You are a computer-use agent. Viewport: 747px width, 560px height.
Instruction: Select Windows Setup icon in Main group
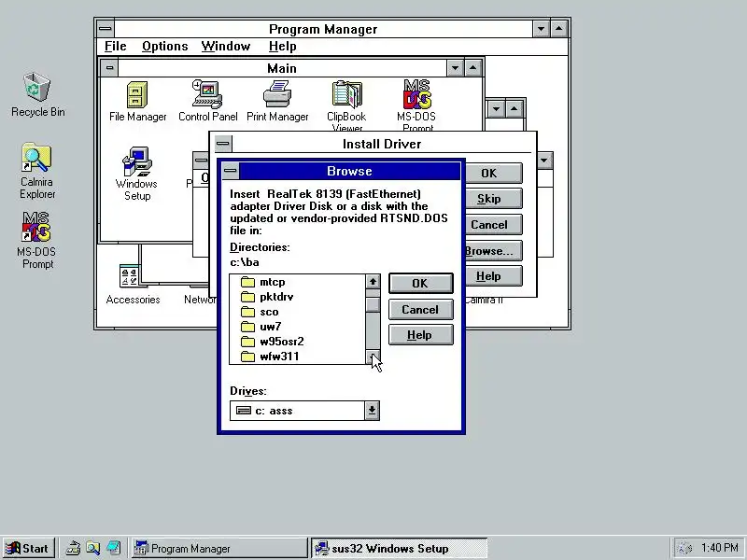(x=137, y=161)
